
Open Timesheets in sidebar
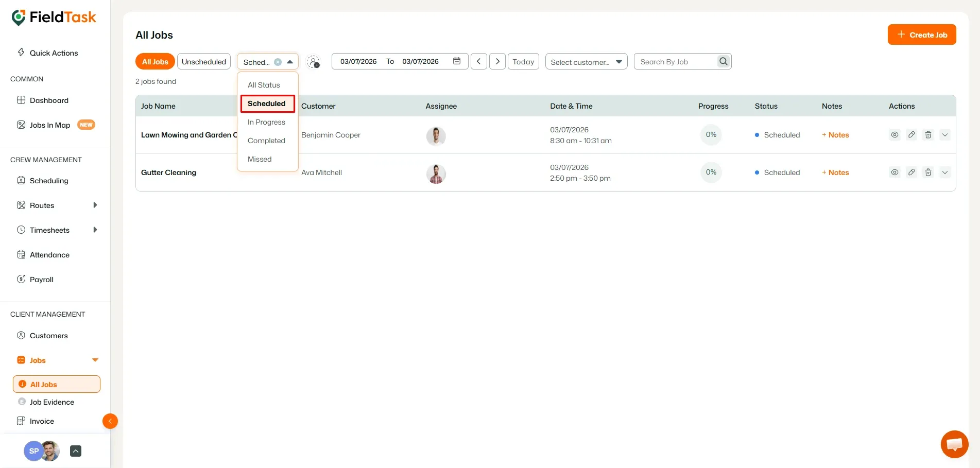pyautogui.click(x=43, y=230)
